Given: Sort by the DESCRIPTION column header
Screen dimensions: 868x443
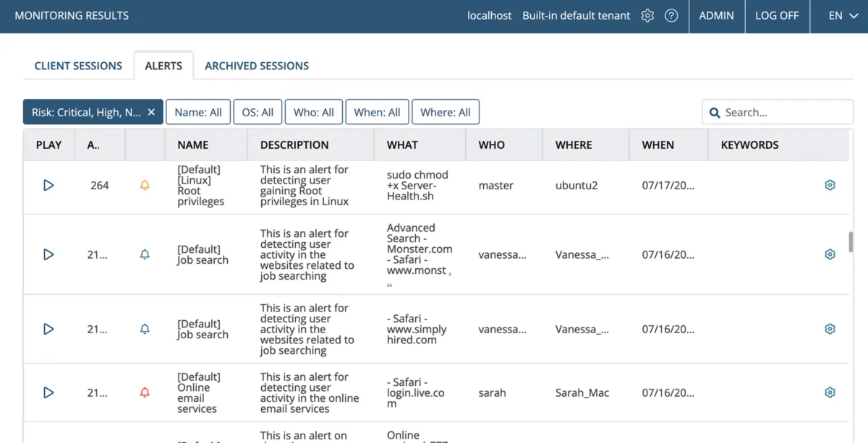Looking at the screenshot, I should (294, 145).
